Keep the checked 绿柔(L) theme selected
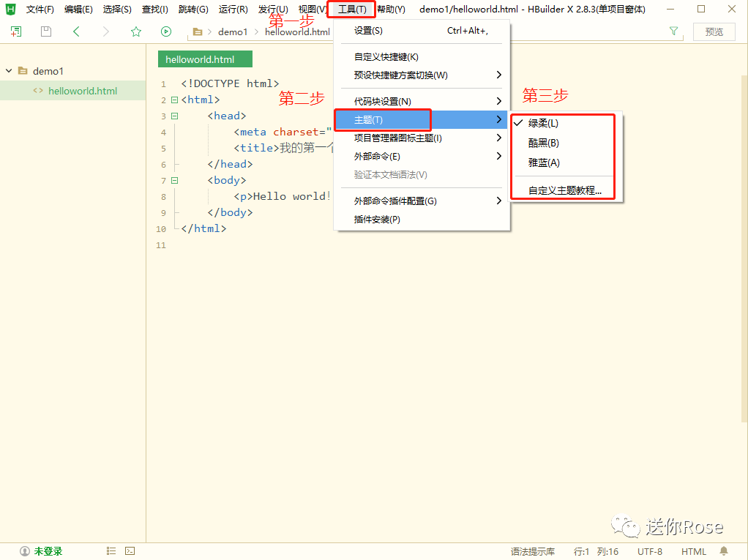748x560 pixels. (542, 122)
